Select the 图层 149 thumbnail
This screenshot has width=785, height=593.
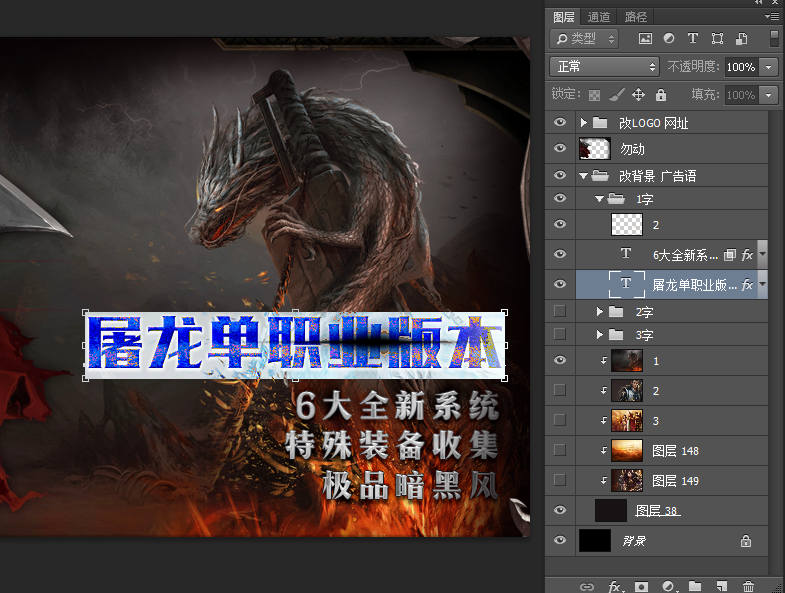(627, 481)
